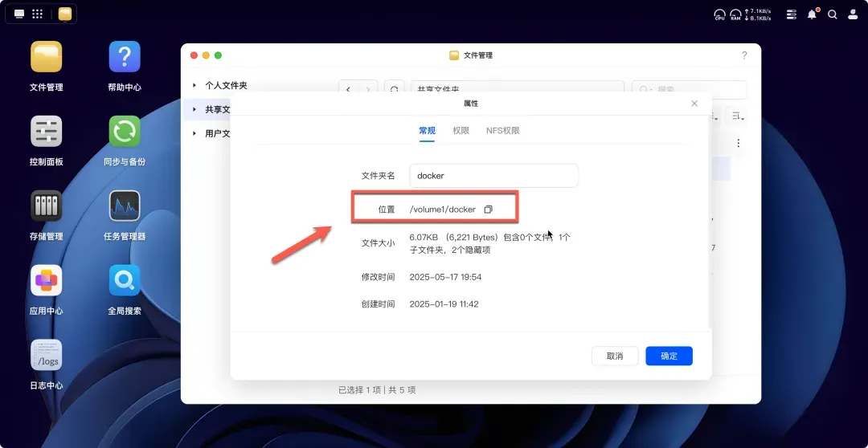Show desktop via top-left monitor icon

(x=19, y=14)
